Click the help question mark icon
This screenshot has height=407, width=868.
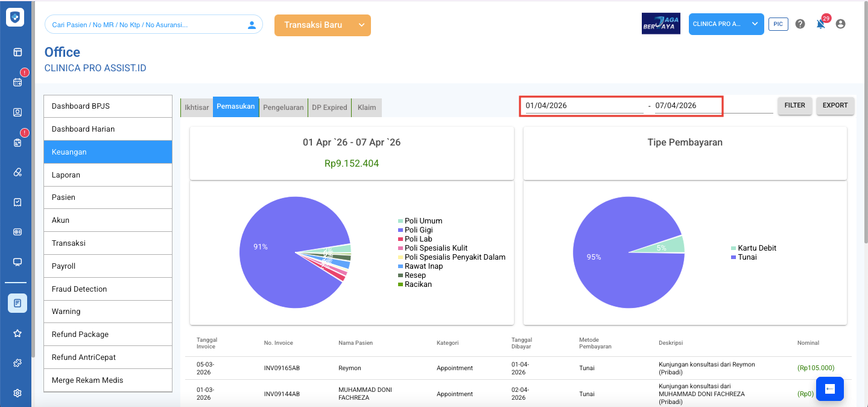[x=800, y=24]
